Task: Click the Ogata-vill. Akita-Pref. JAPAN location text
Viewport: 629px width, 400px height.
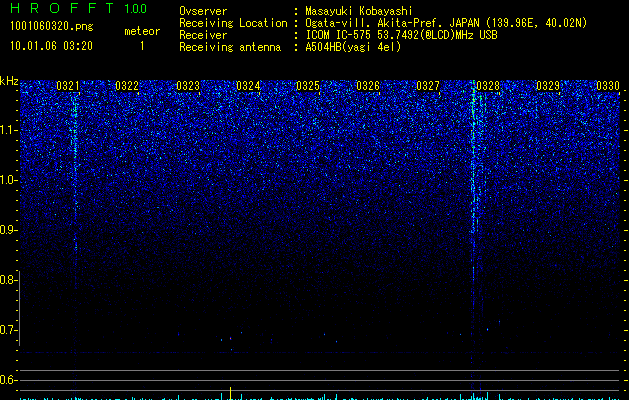Action: tap(446, 23)
